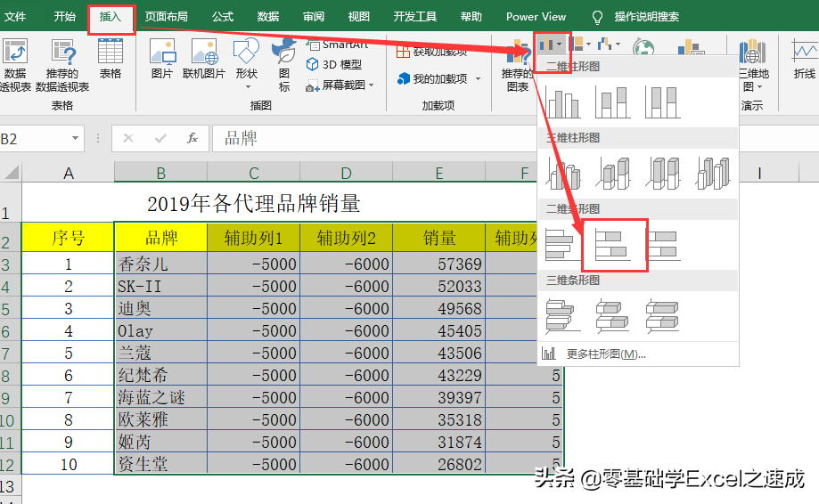
Task: Click 获取加载项 (Get Add-ins)
Action: (x=432, y=51)
